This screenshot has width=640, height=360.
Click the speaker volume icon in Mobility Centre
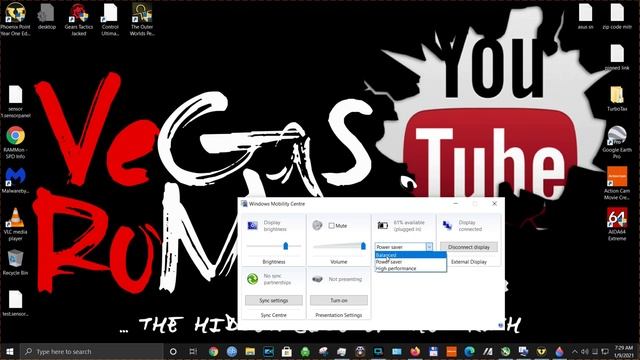[x=317, y=225]
